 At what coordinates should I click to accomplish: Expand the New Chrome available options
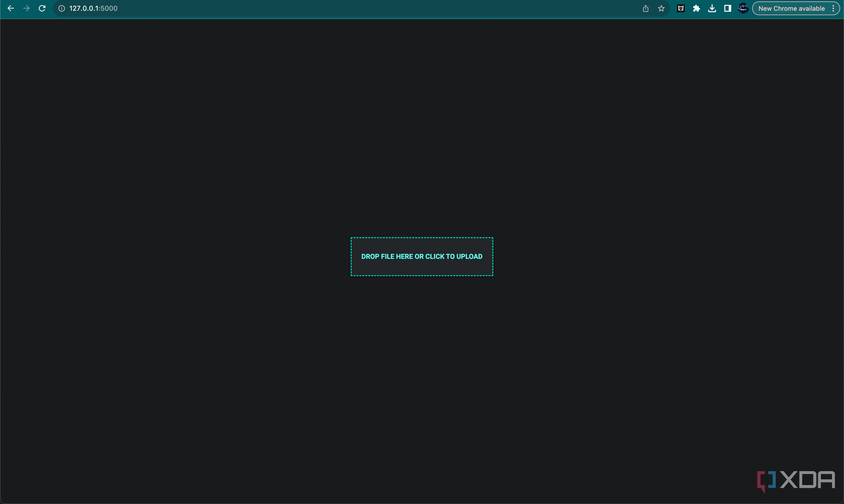point(833,8)
